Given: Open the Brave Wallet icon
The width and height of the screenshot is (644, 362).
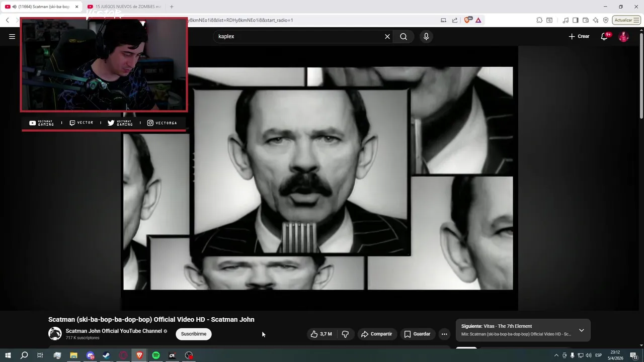Looking at the screenshot, I should (x=586, y=20).
